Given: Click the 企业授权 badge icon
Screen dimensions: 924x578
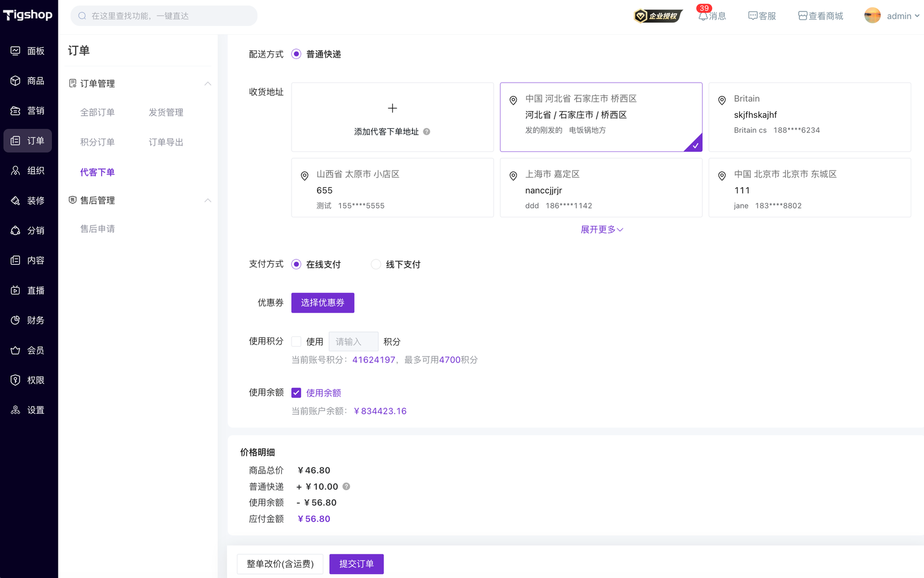Looking at the screenshot, I should tap(658, 16).
